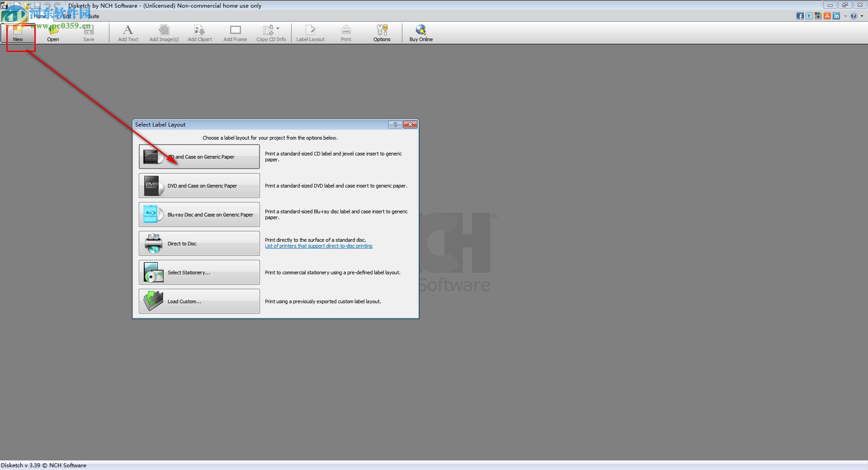The height and width of the screenshot is (470, 868).
Task: Minimize the Disketch window
Action: coord(830,5)
